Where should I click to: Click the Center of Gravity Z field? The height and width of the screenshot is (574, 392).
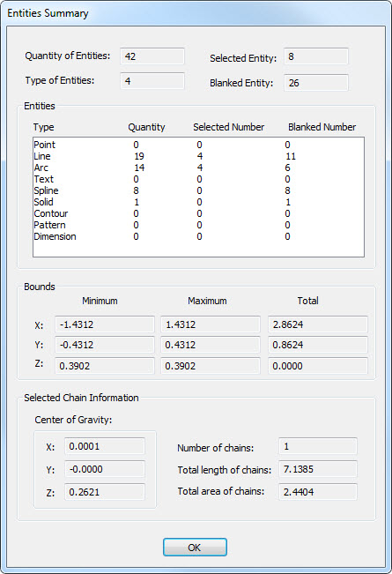coord(105,492)
